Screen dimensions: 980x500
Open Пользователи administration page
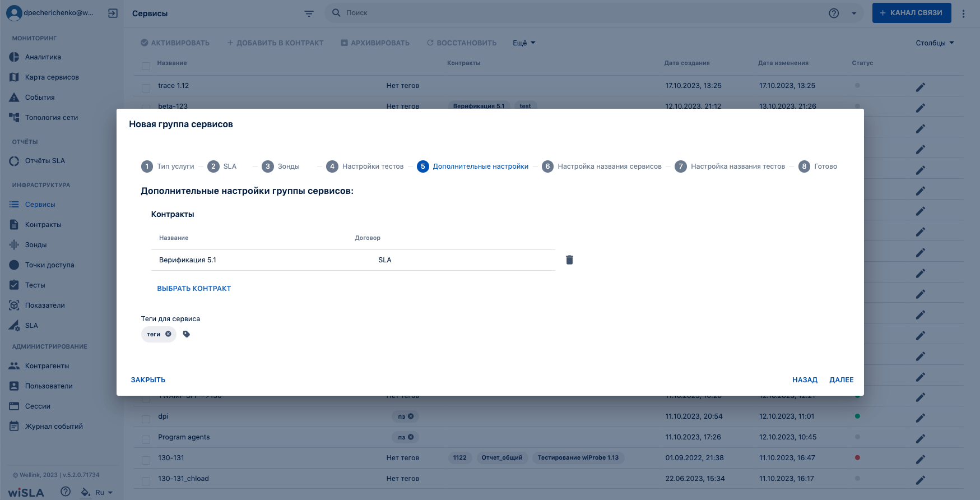(49, 386)
